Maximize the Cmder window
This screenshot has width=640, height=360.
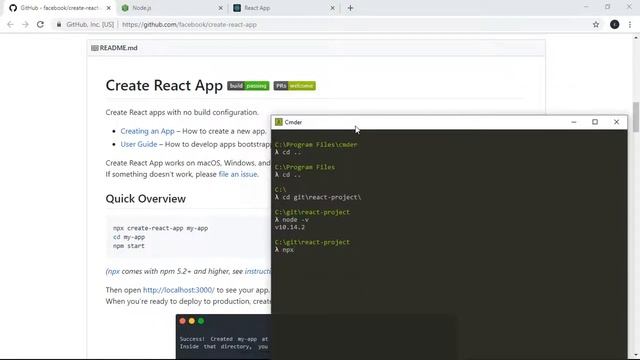tap(595, 122)
